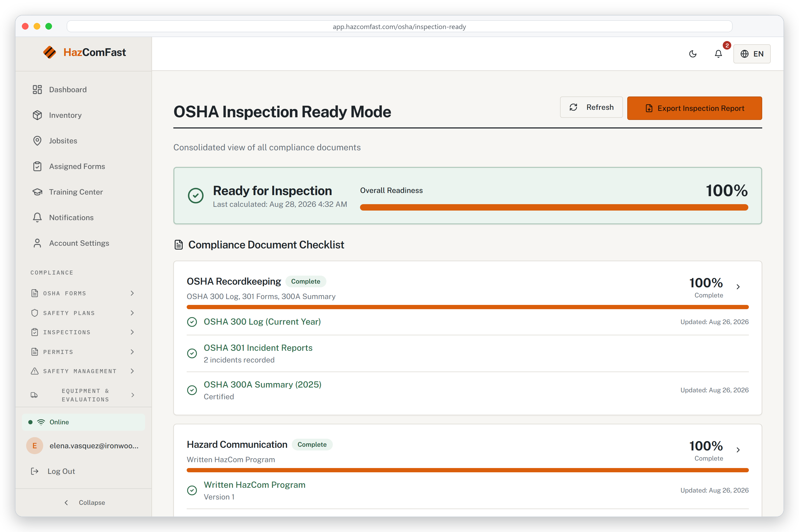Open Hazard Communication details chevron
799x532 pixels.
(738, 450)
